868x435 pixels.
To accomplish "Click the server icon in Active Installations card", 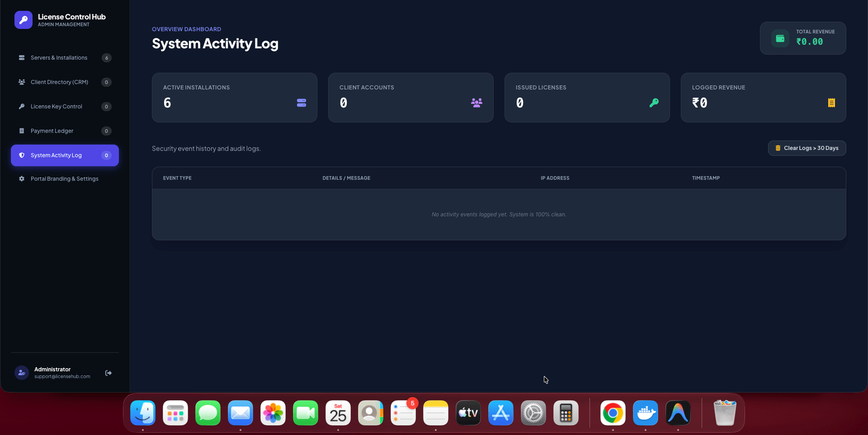I will pos(302,103).
